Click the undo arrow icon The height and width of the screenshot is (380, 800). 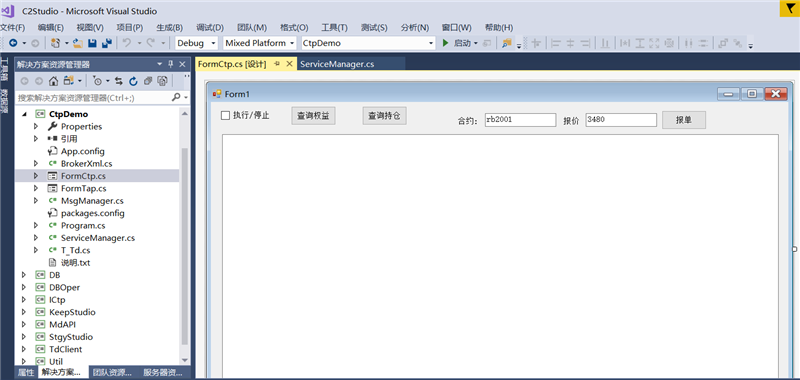coord(127,43)
